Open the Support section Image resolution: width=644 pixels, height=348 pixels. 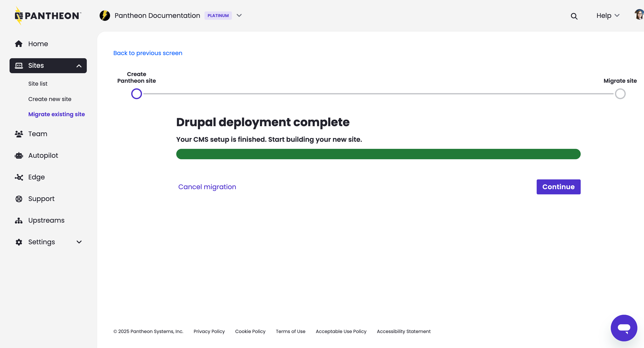pyautogui.click(x=41, y=199)
